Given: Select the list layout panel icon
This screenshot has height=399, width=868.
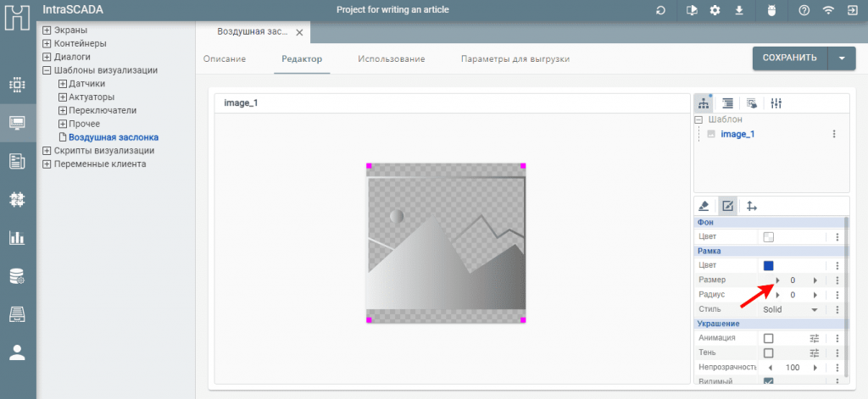Looking at the screenshot, I should click(728, 103).
